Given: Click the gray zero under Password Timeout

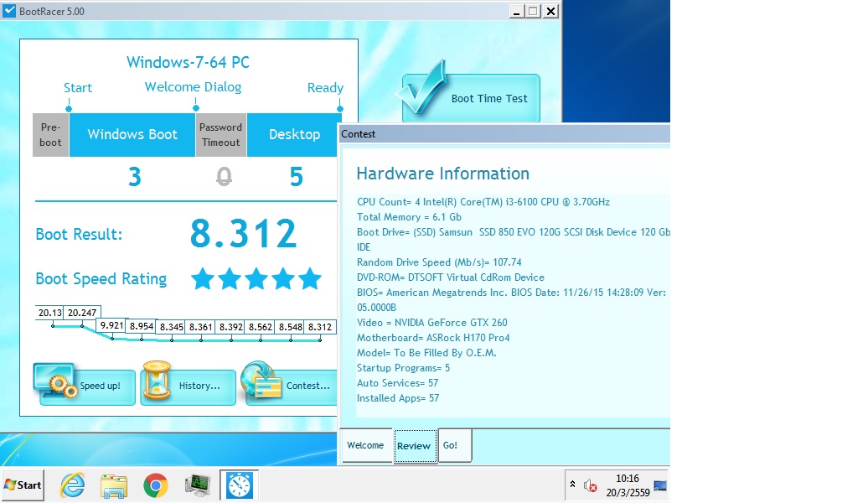Looking at the screenshot, I should coord(224,177).
